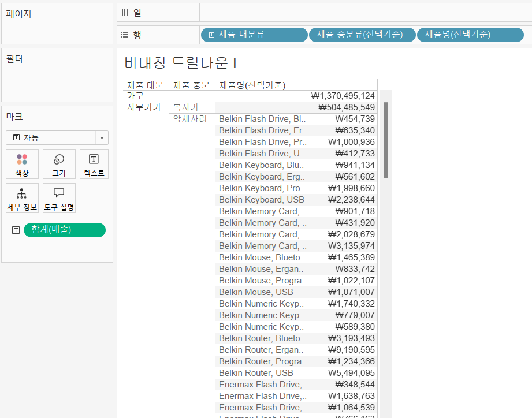
Task: Click the rows shelf icon next to 행
Action: pos(125,35)
